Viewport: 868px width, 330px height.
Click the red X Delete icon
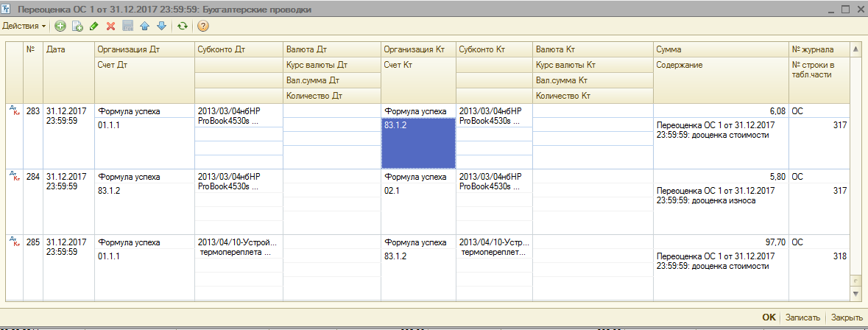[110, 26]
